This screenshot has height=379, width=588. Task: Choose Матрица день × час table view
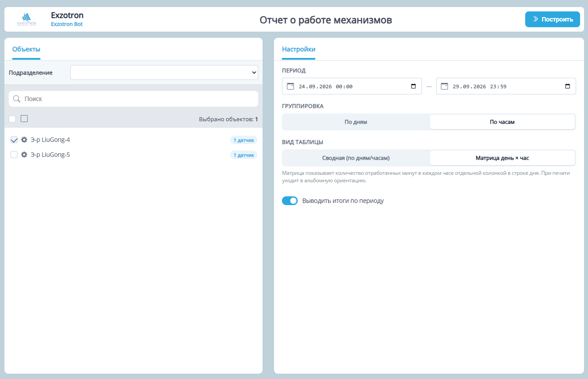pos(502,158)
